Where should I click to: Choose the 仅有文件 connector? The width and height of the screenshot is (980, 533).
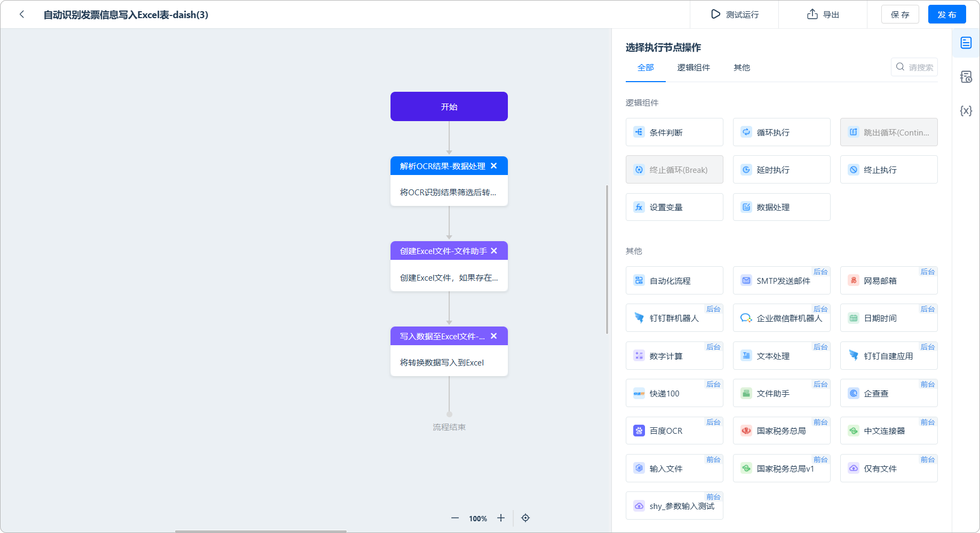click(x=889, y=468)
